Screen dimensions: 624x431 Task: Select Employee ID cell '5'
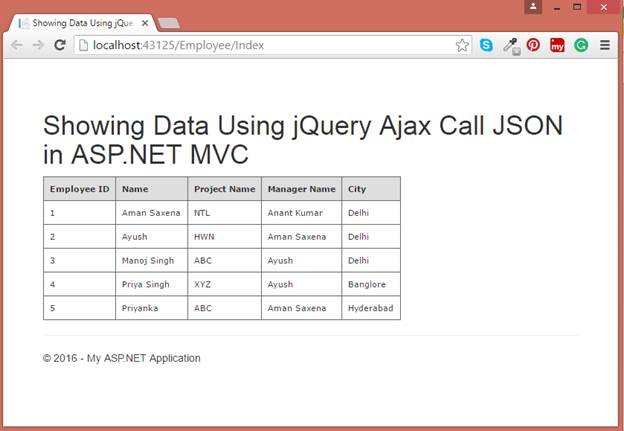[80, 308]
